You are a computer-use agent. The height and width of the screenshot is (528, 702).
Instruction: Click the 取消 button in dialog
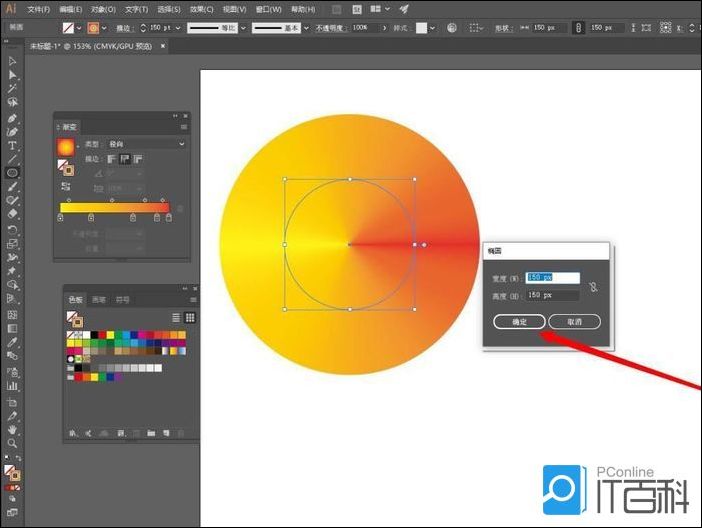click(573, 321)
